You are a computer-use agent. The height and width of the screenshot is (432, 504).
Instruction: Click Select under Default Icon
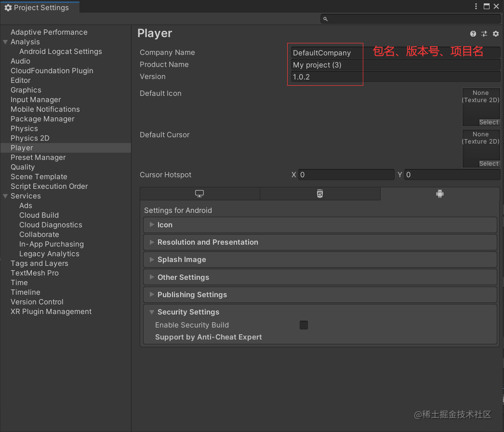[x=489, y=122]
